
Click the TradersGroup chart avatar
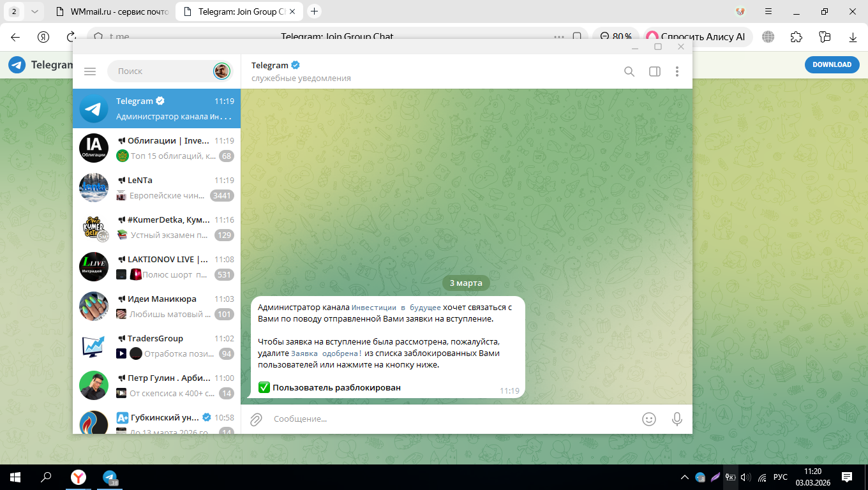(x=94, y=346)
